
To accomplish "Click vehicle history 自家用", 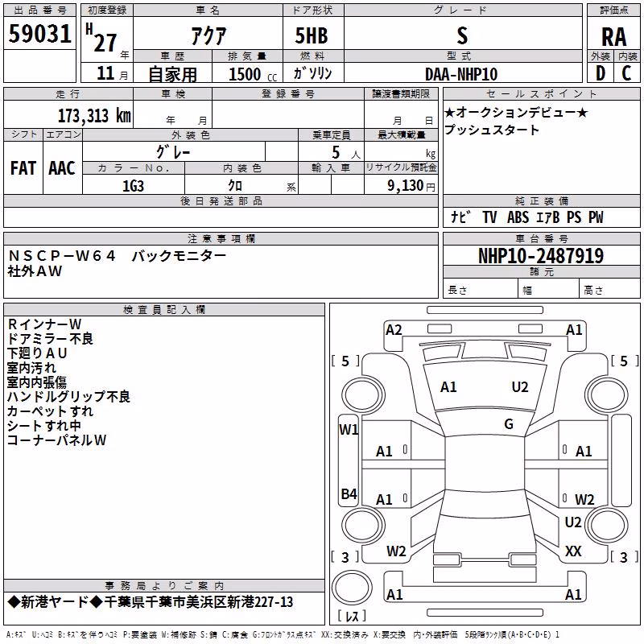I will (172, 74).
